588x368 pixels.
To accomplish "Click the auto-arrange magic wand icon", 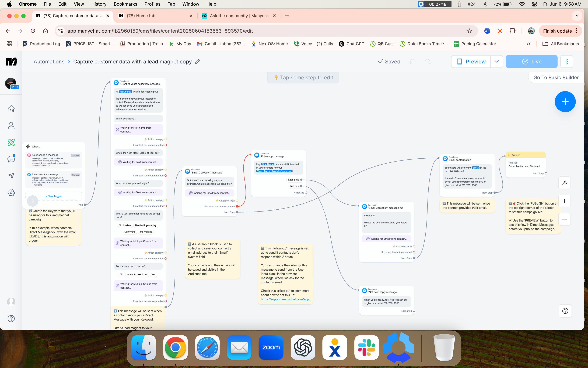I will point(564,183).
